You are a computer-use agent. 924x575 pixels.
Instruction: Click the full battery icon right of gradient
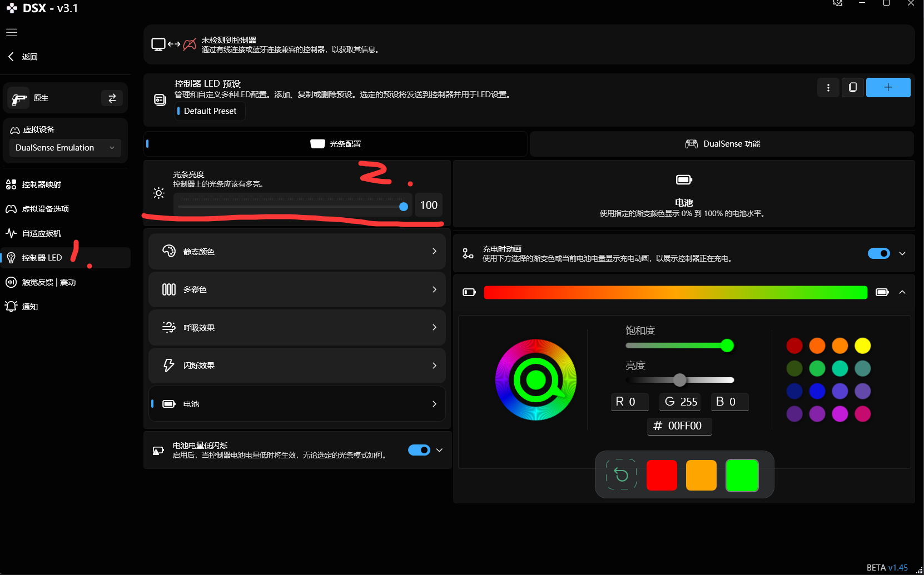pos(882,292)
